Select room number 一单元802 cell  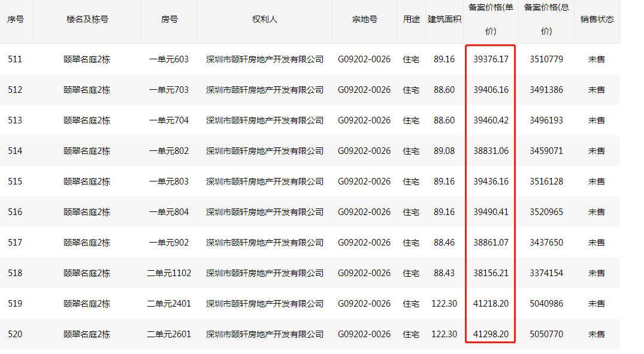[x=168, y=151]
